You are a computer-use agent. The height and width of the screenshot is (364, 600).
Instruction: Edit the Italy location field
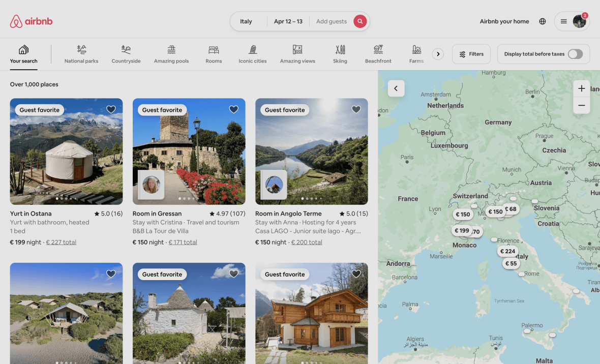(246, 21)
